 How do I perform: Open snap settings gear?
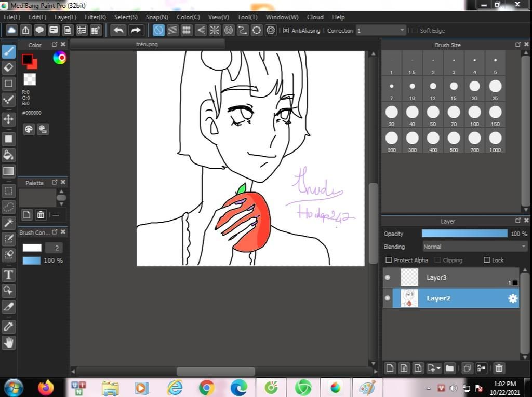pyautogui.click(x=270, y=30)
